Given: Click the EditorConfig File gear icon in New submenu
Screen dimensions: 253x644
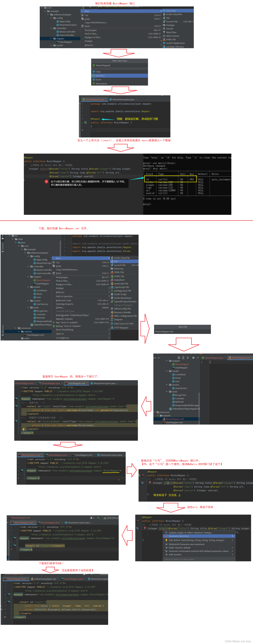Looking at the screenshot, I should point(112,309).
